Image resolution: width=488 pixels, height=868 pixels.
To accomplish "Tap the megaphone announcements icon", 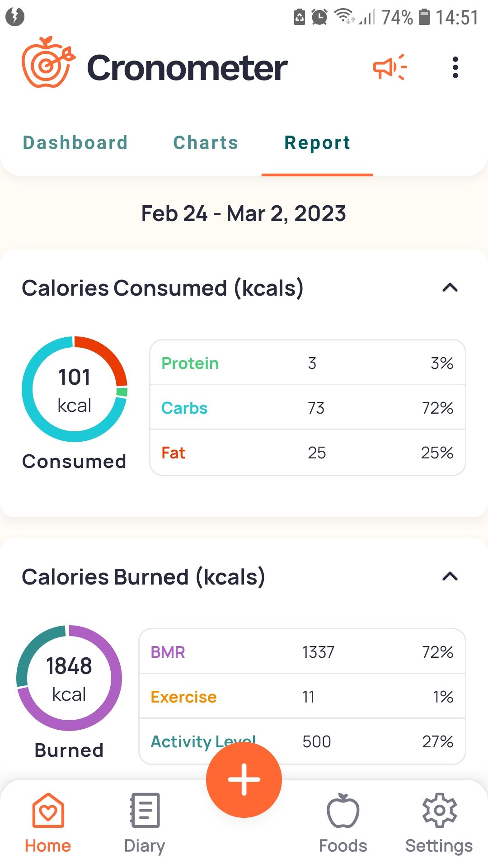I will point(389,68).
